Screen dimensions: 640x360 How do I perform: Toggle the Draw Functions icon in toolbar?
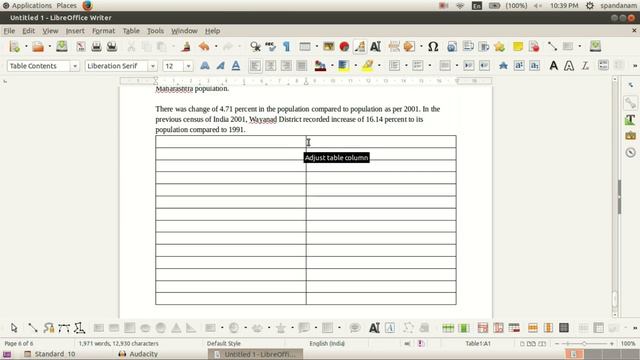(360, 47)
